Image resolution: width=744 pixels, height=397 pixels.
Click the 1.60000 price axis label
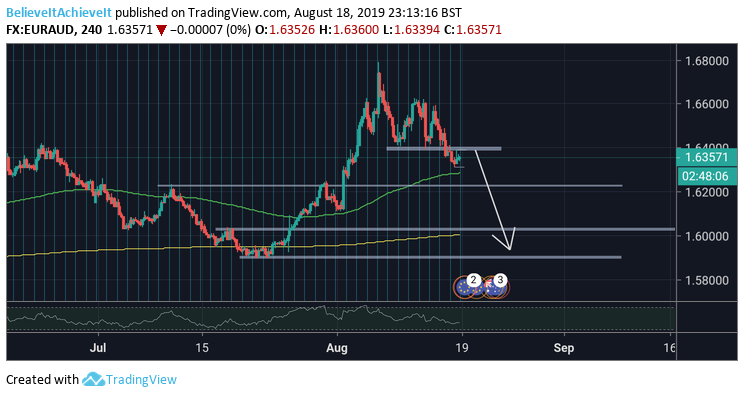click(x=706, y=236)
